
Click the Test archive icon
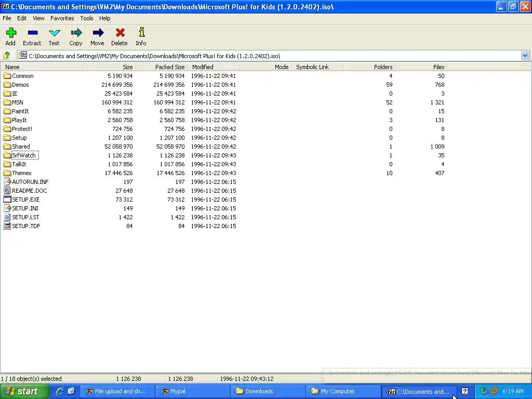[54, 33]
